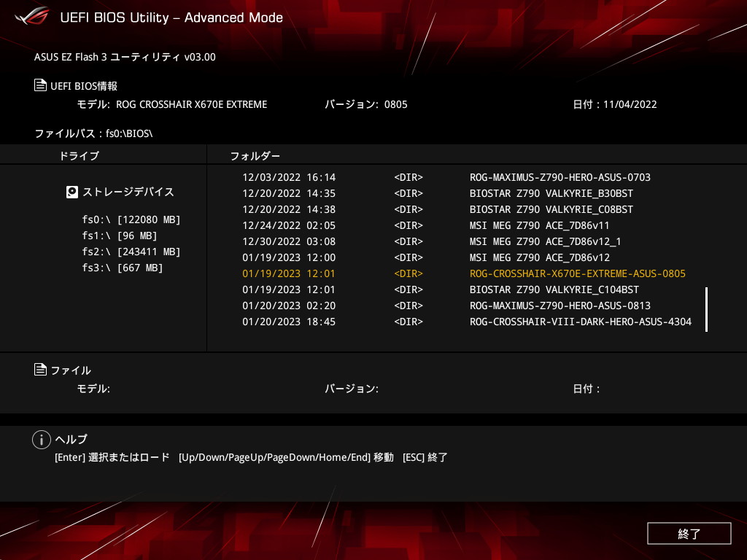Screen dimensions: 747x560
Task: Click the ストレージデバイス disk icon
Action: (72, 192)
